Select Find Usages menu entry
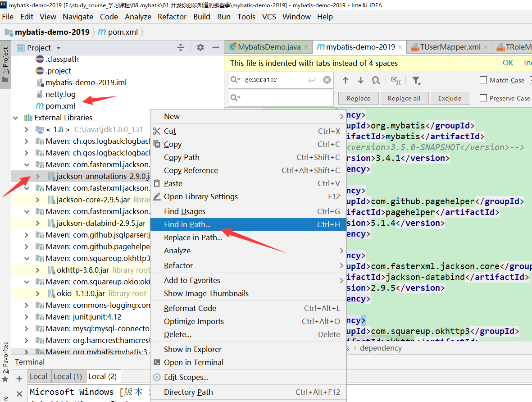This screenshot has height=402, width=532. 248,211
